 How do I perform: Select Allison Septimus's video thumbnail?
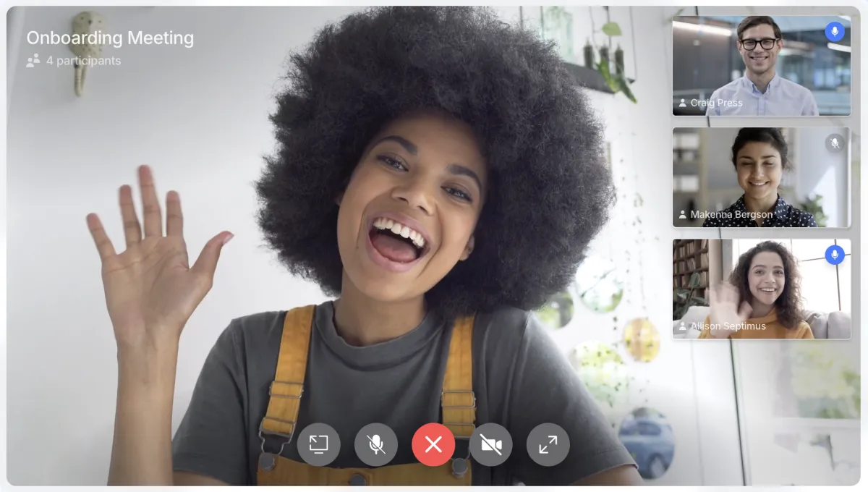click(x=762, y=289)
